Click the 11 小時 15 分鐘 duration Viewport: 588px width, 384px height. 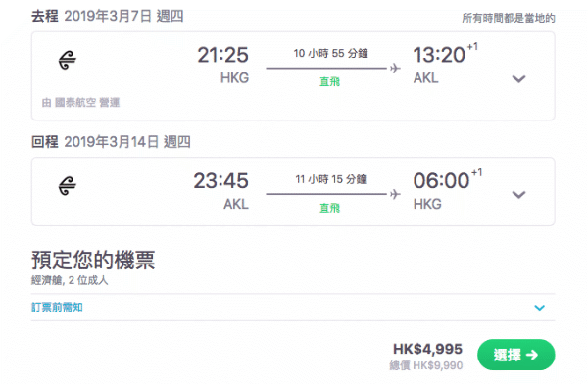[330, 179]
